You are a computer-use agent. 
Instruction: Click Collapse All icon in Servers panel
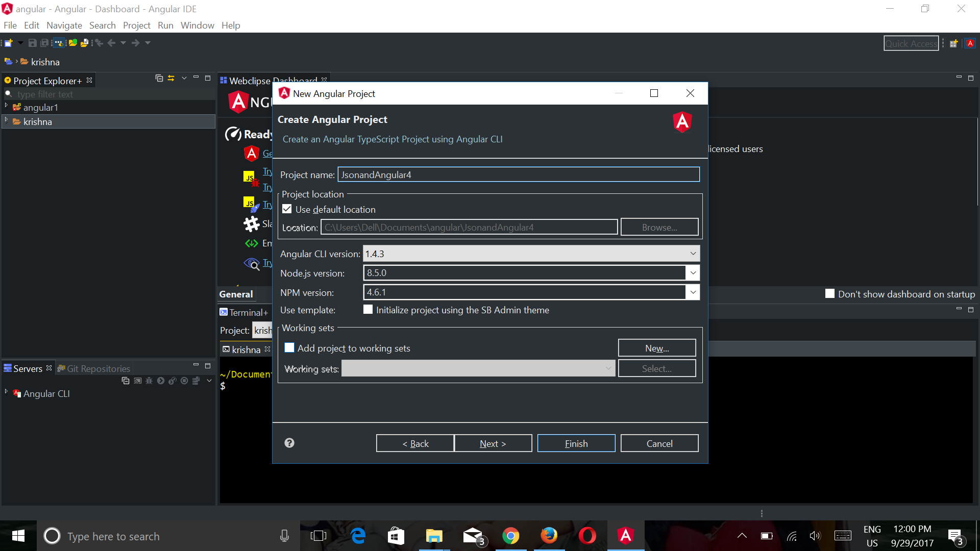[126, 381]
